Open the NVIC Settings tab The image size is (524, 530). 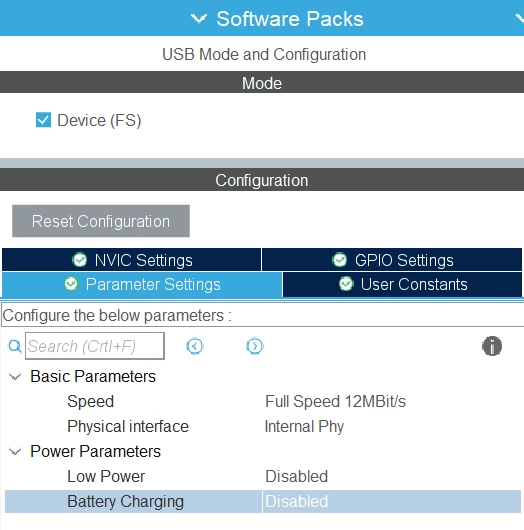point(132,260)
